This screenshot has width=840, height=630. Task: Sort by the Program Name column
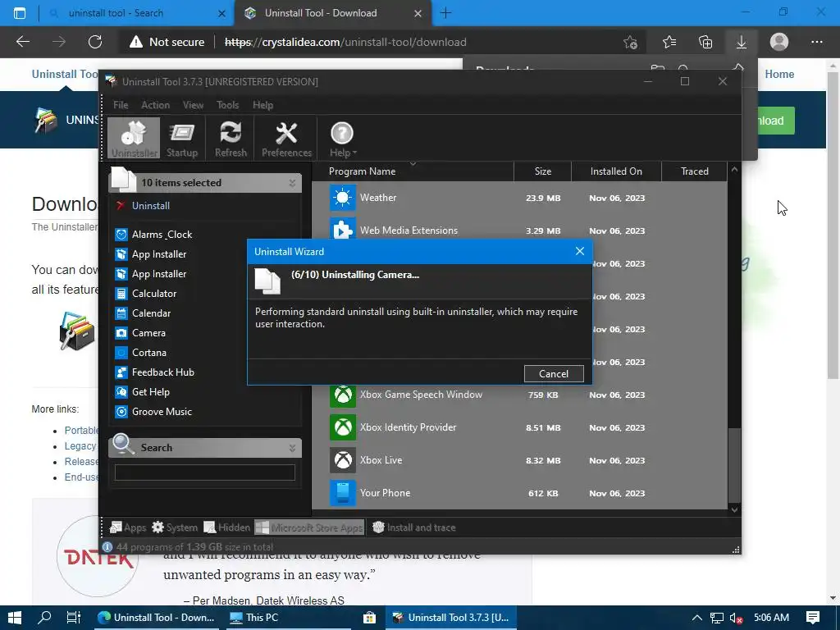click(413, 171)
